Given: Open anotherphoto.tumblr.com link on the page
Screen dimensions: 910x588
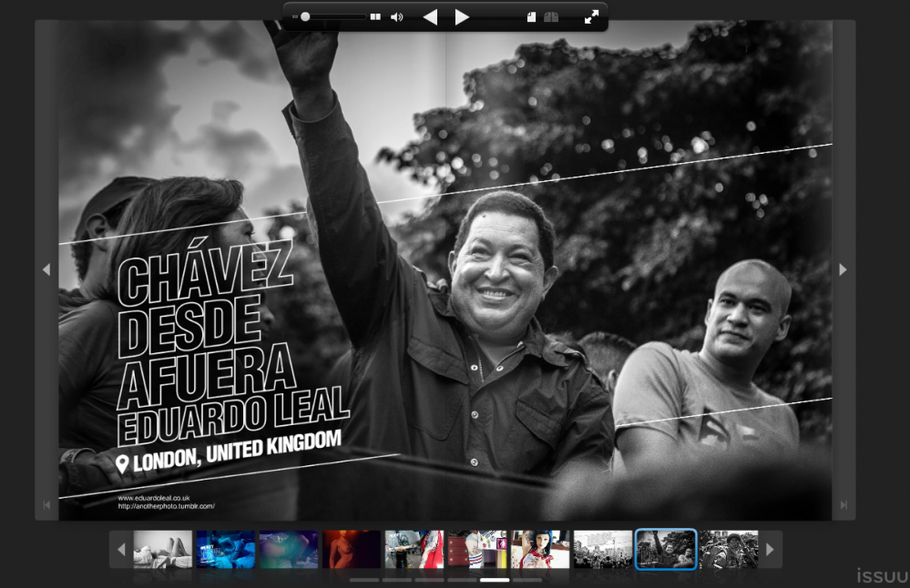Looking at the screenshot, I should pyautogui.click(x=166, y=506).
